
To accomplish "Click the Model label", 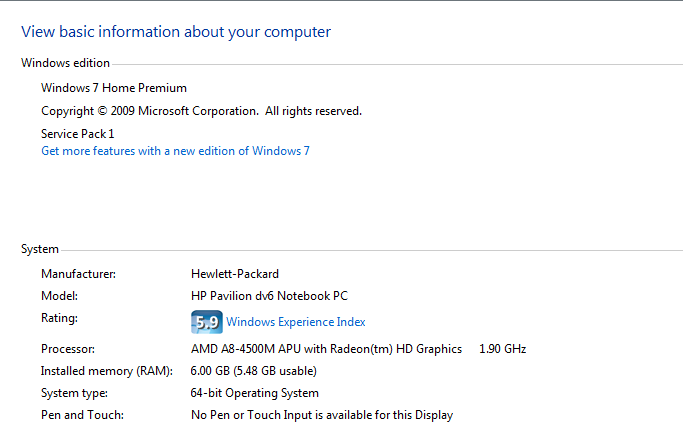I will point(59,296).
